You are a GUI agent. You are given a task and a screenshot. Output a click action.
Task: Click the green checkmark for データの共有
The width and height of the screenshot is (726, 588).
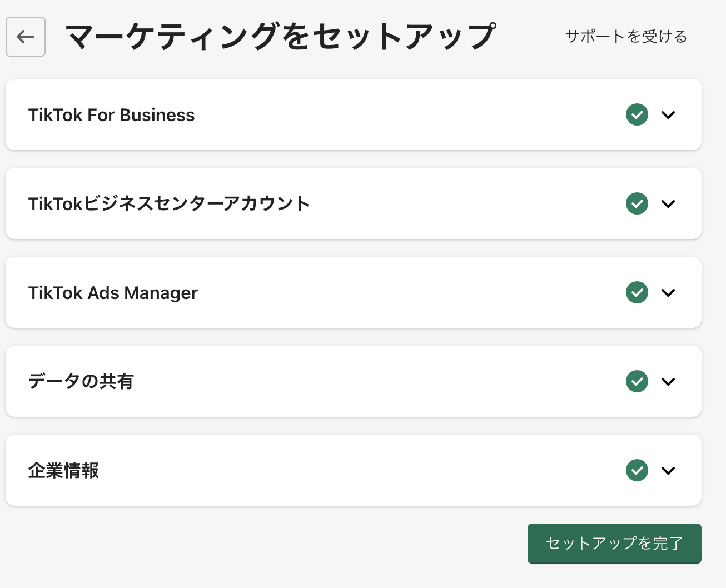tap(637, 382)
